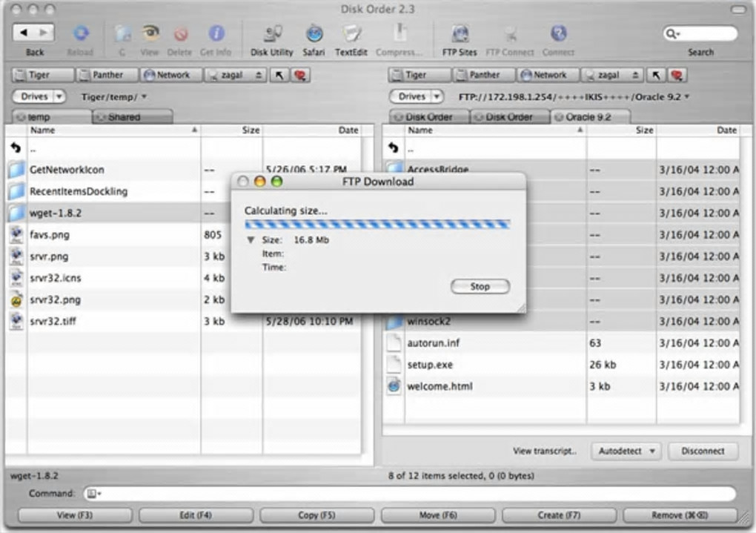Select the welcome.html file icon
Screen dimensions: 756x533
click(x=394, y=386)
